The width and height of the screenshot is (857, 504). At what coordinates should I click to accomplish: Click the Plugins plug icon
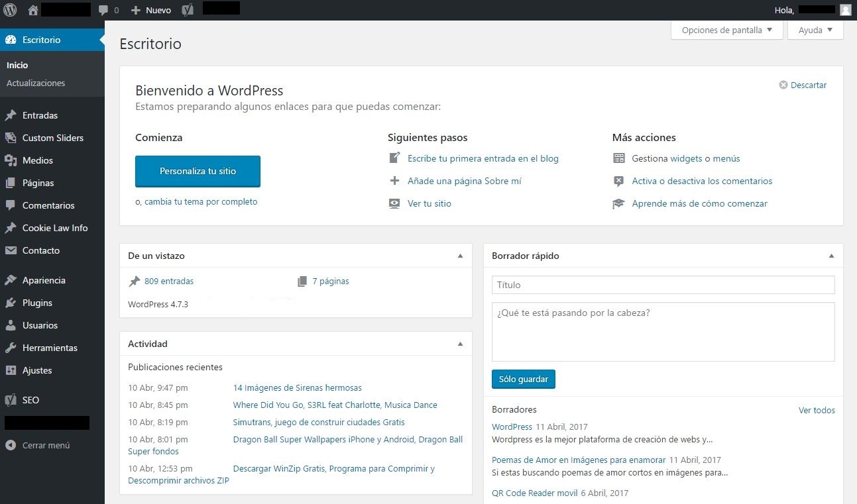tap(11, 303)
